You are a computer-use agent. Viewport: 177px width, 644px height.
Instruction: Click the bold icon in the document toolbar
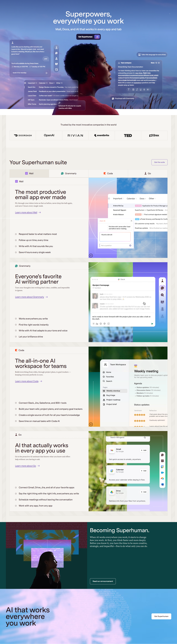(x=133, y=90)
